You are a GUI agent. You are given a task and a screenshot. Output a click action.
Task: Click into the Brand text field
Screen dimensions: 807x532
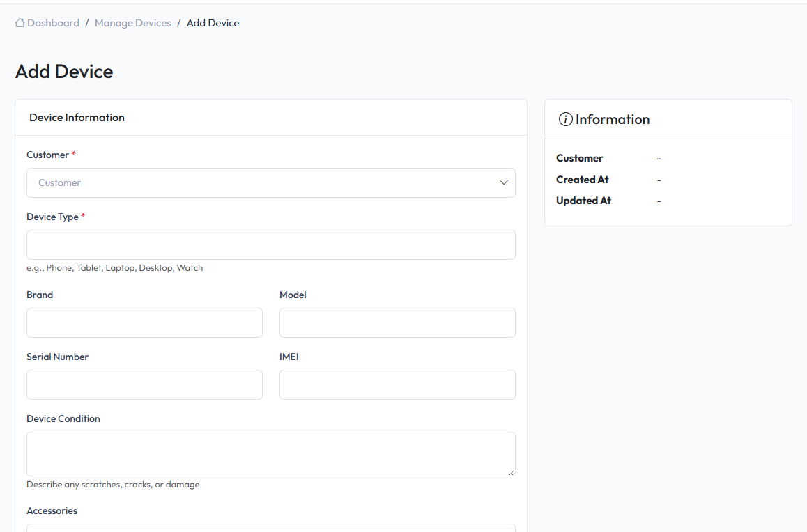[144, 323]
